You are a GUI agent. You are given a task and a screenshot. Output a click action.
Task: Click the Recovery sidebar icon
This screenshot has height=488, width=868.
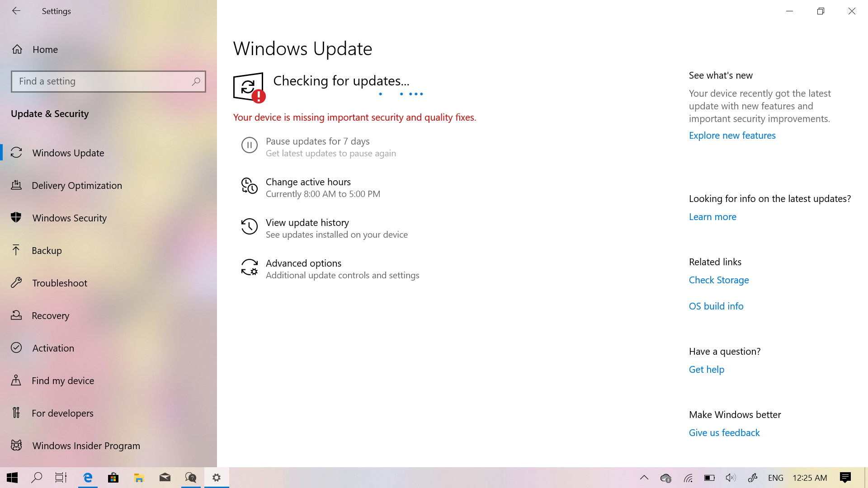pyautogui.click(x=16, y=315)
